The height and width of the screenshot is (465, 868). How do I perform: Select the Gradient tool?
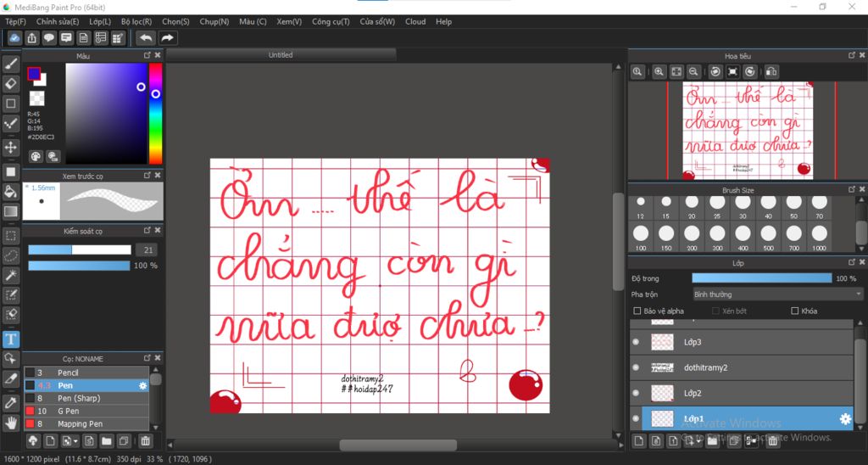(x=10, y=211)
